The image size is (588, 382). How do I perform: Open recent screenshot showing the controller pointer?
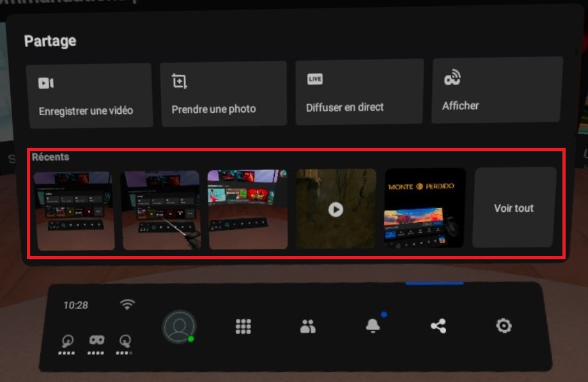(161, 210)
